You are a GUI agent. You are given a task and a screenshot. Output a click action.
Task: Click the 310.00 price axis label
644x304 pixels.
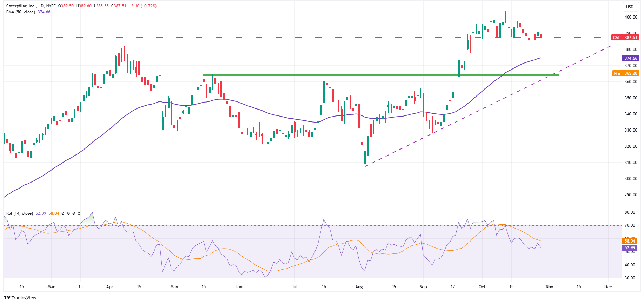[631, 163]
